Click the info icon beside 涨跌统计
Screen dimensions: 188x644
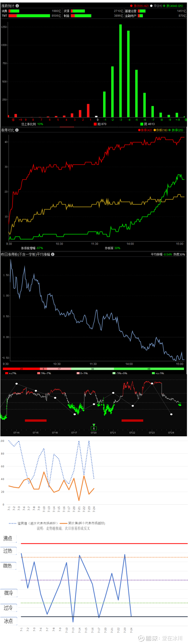coord(17,6)
